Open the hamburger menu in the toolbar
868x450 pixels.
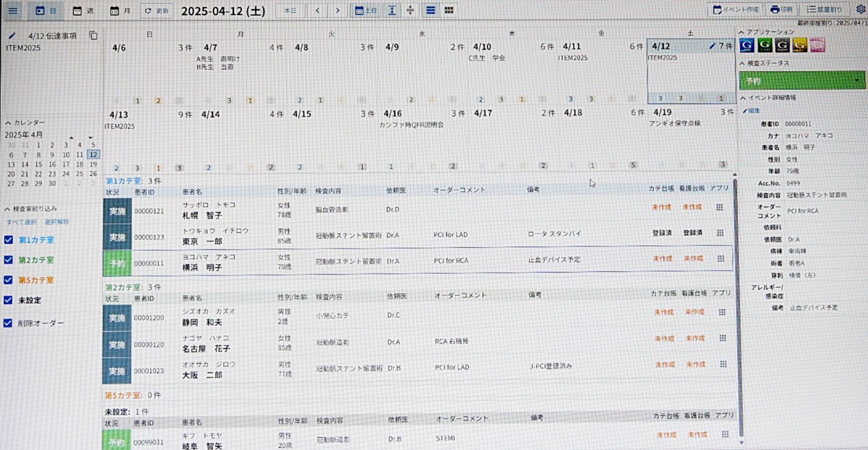pyautogui.click(x=13, y=10)
